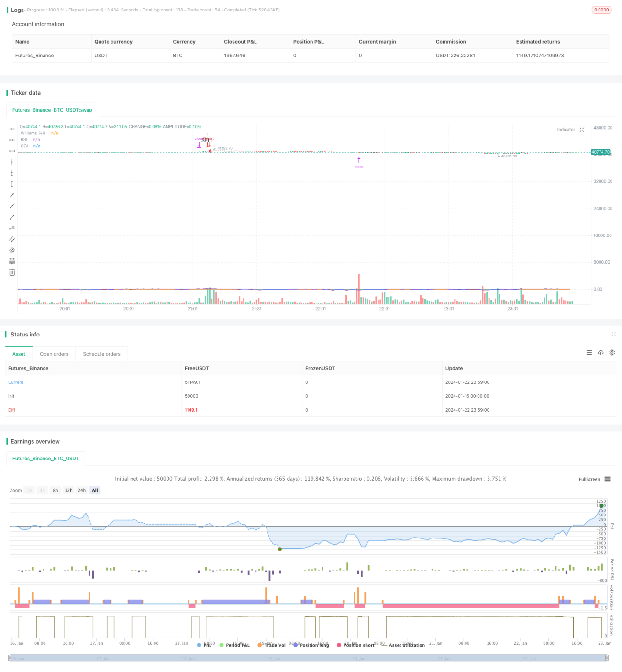Image resolution: width=622 pixels, height=672 pixels.
Task: Switch to the Open orders tab
Action: click(54, 354)
